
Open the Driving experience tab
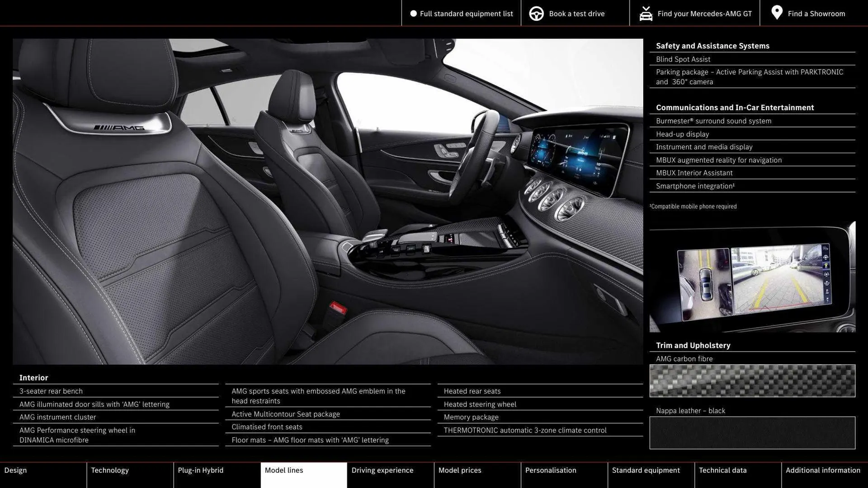[x=382, y=470]
